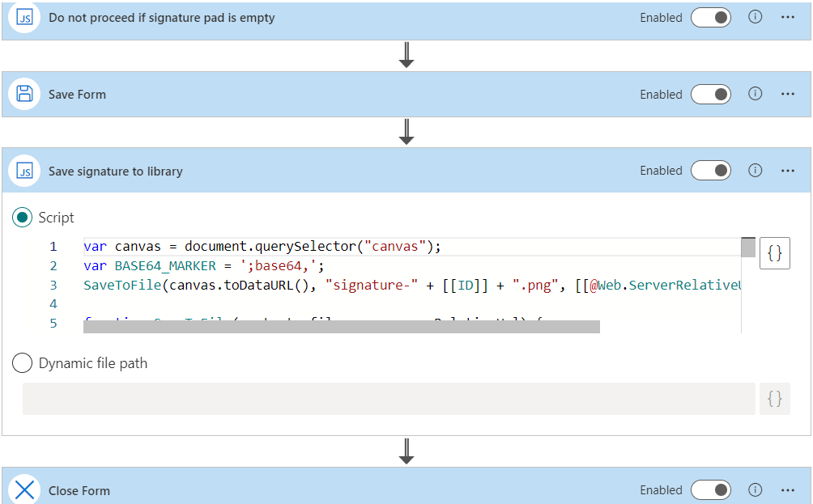This screenshot has height=504, width=813.
Task: Turn off the Close Form Enabled toggle
Action: tap(711, 490)
